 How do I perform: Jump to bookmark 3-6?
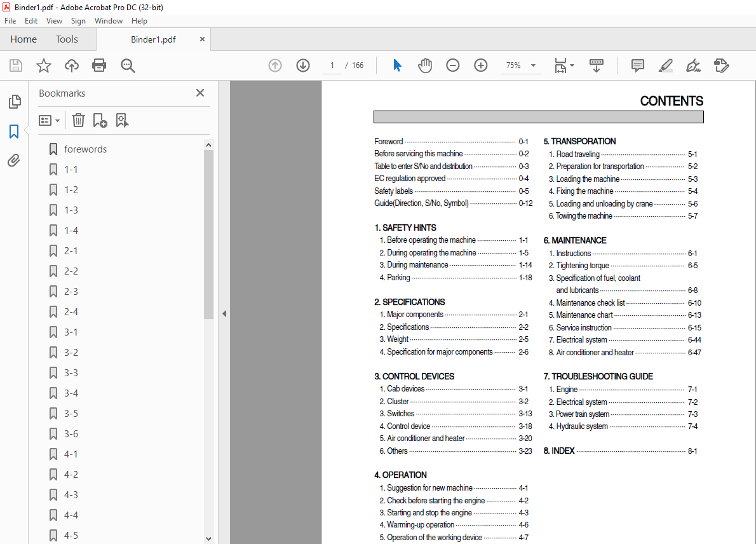click(x=71, y=433)
